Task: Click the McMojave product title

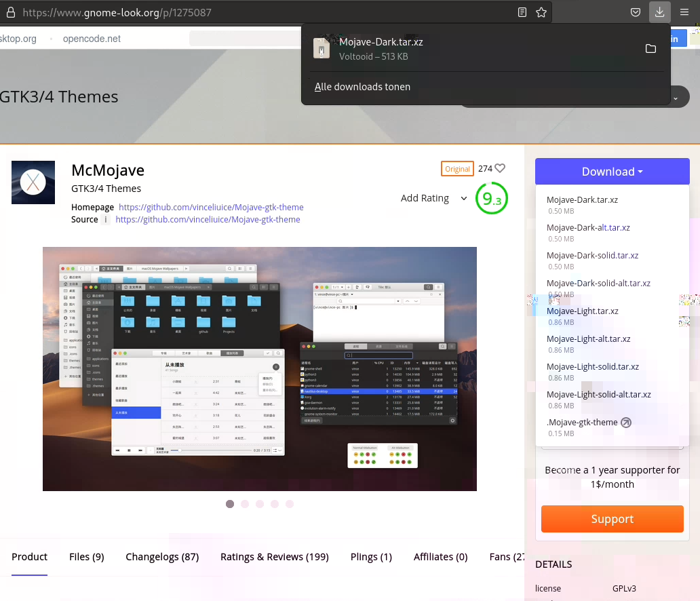Action: coord(108,170)
